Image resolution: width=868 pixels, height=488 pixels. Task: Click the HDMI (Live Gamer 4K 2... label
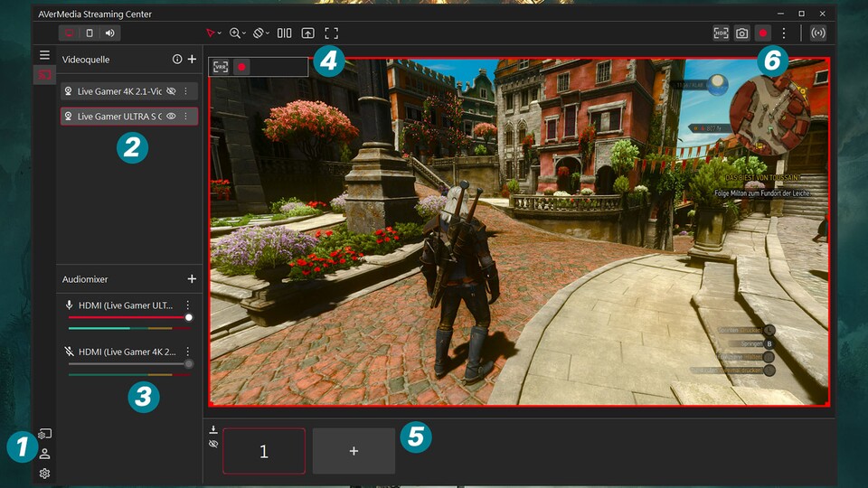pyautogui.click(x=127, y=352)
